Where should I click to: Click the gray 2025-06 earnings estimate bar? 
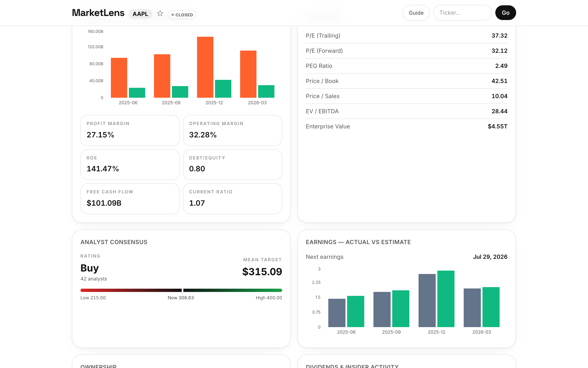[337, 313]
